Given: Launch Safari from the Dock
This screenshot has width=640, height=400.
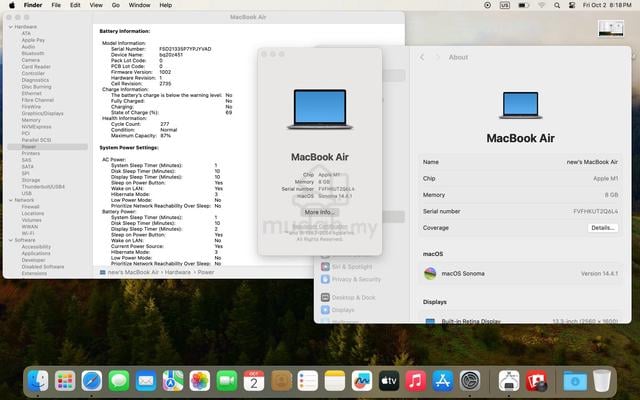Looking at the screenshot, I should pos(92,381).
